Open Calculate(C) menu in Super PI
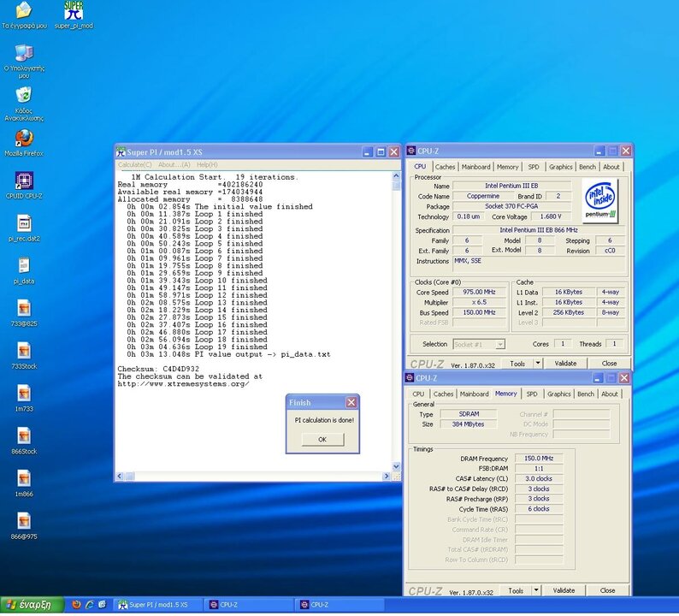The width and height of the screenshot is (679, 616). 134,164
